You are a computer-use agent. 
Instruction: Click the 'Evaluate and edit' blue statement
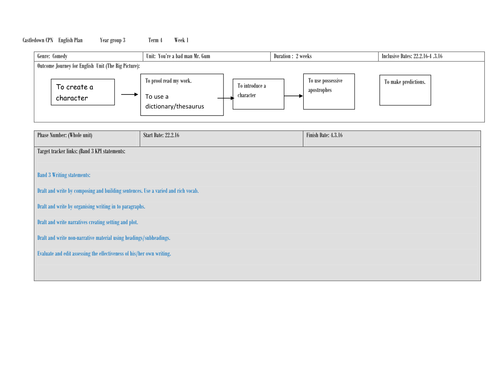point(104,254)
